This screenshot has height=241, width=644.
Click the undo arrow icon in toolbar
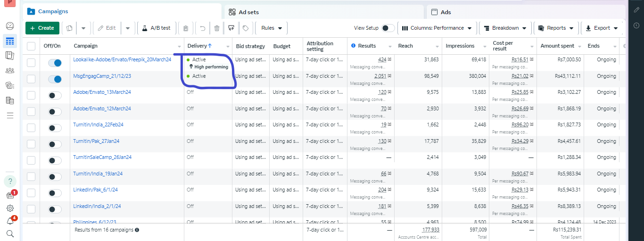[203, 28]
